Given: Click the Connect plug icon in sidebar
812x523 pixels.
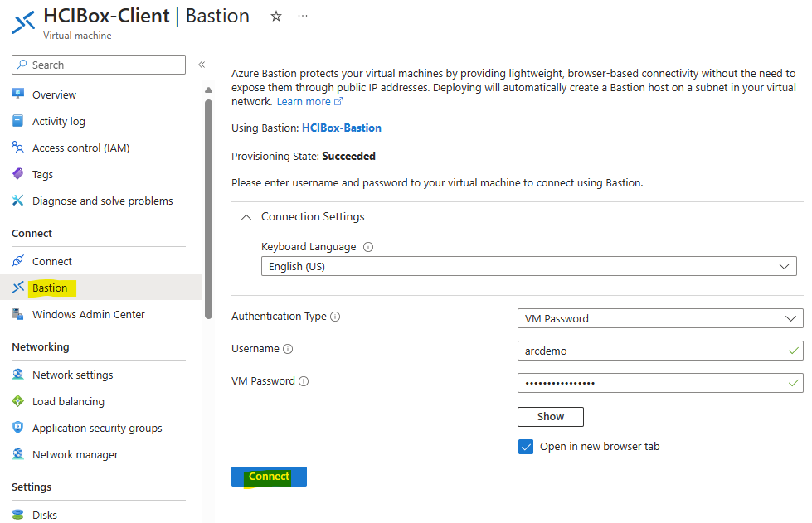Looking at the screenshot, I should 18,261.
